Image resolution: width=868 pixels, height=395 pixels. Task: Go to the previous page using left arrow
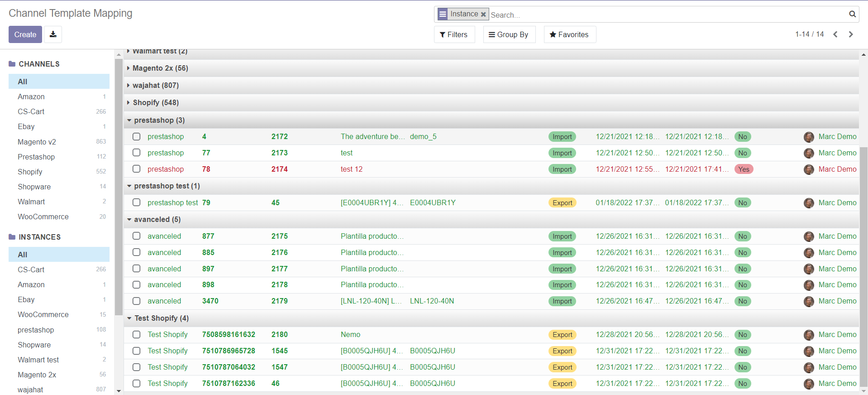835,34
